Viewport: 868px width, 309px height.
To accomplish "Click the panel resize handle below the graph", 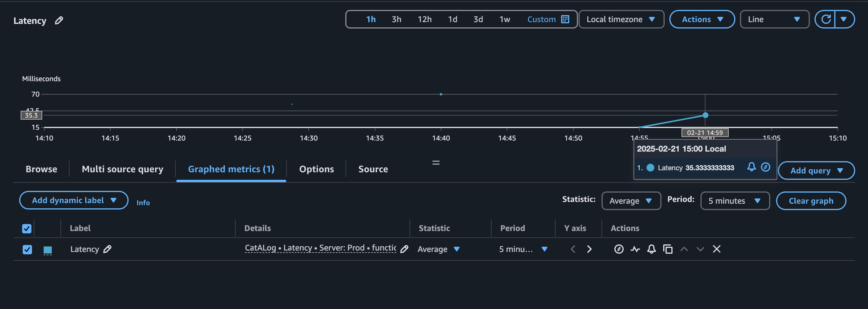I will (x=436, y=163).
